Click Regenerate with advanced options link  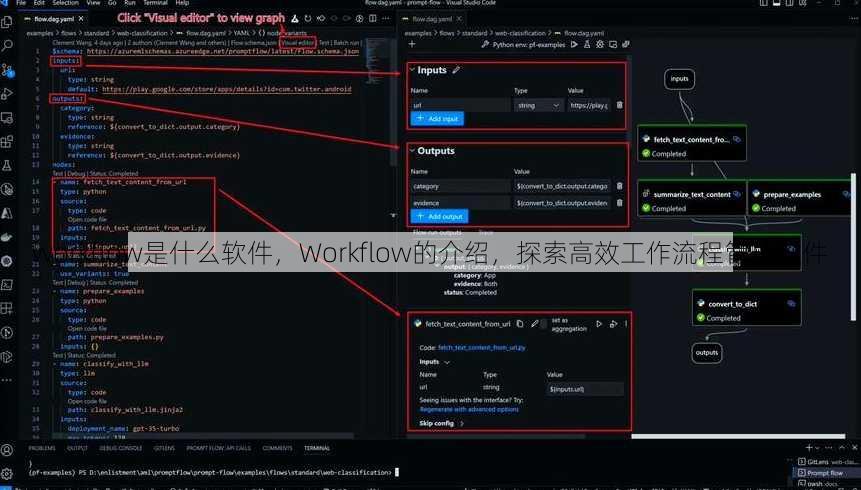pos(469,409)
